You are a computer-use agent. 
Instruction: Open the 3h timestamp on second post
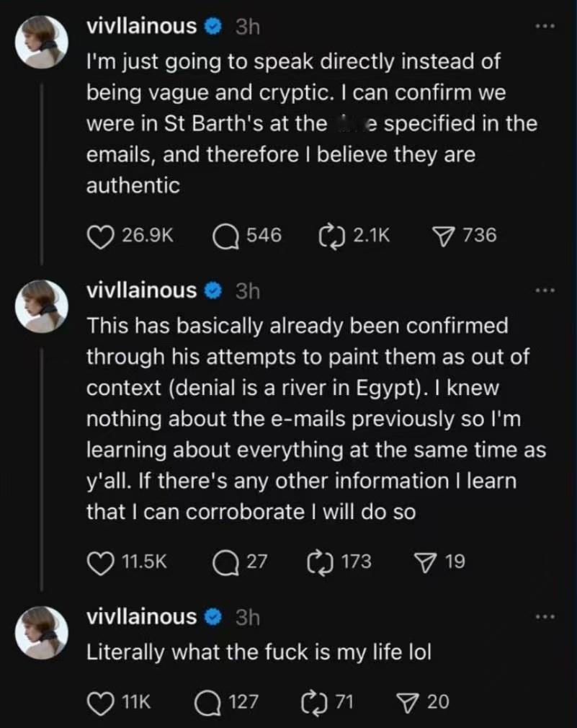click(x=248, y=290)
